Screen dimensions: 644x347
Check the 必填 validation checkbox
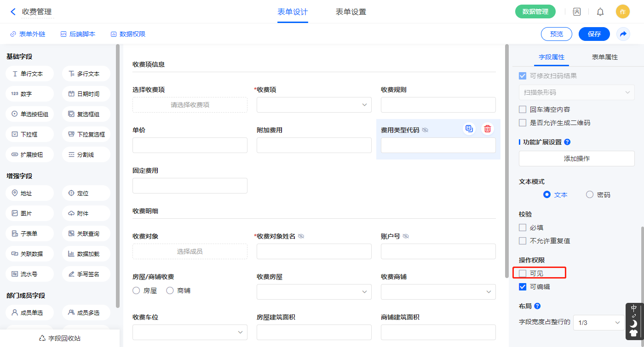click(x=523, y=228)
